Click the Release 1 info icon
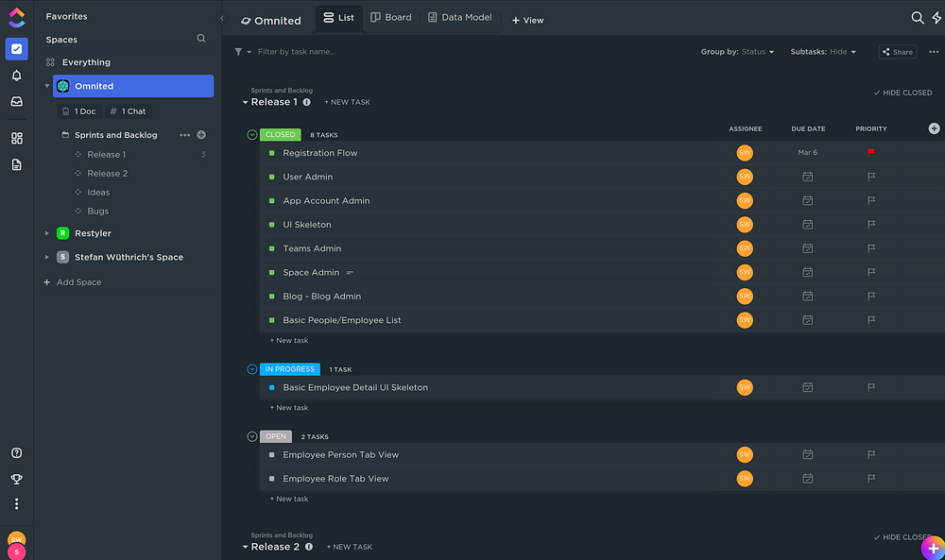The width and height of the screenshot is (945, 560). point(307,102)
